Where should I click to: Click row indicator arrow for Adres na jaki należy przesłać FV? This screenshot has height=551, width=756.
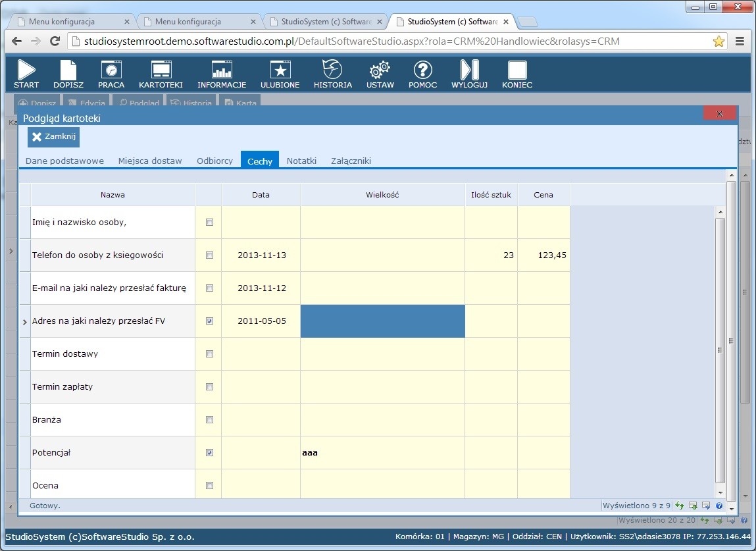click(x=24, y=321)
